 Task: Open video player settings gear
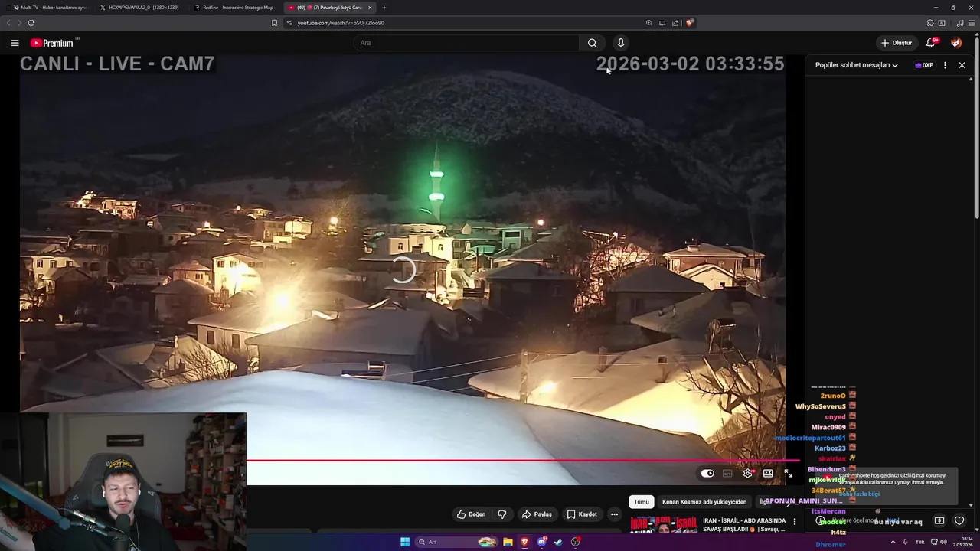click(x=748, y=474)
